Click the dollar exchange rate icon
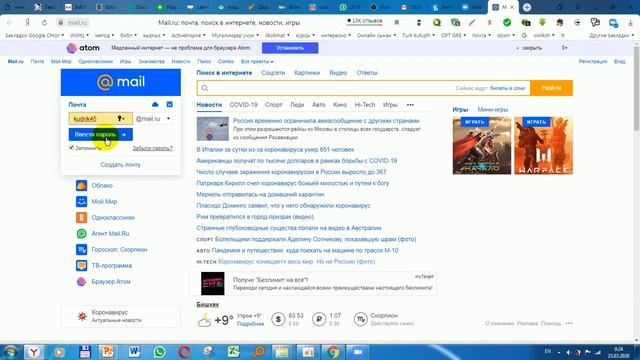Screen dimensions: 640x360 278,319
